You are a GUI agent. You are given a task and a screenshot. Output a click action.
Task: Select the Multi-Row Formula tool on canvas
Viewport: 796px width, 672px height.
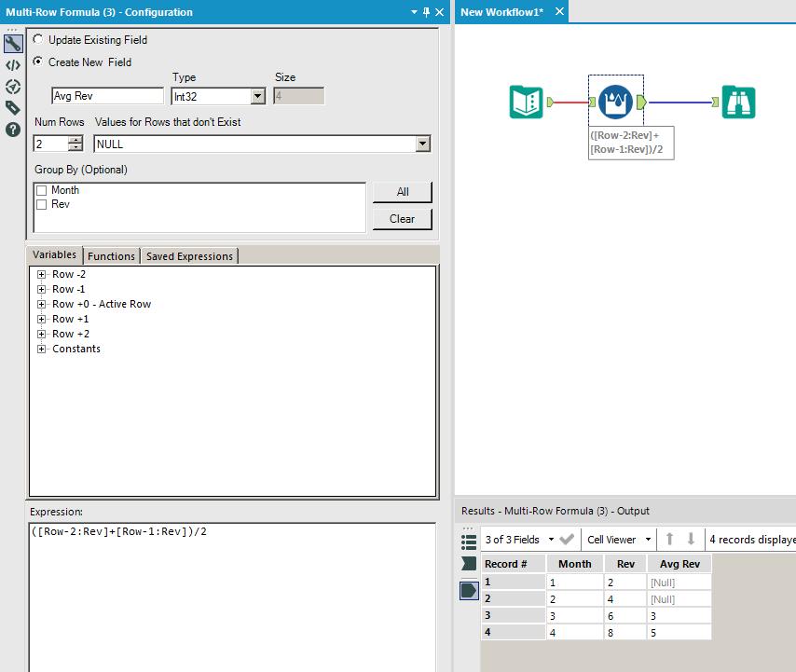pos(615,102)
